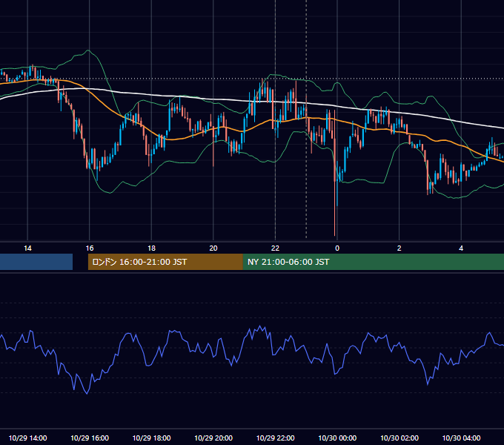The width and height of the screenshot is (504, 445).
Task: Click the London 16:00-21:00 JST session bar
Action: [x=165, y=262]
